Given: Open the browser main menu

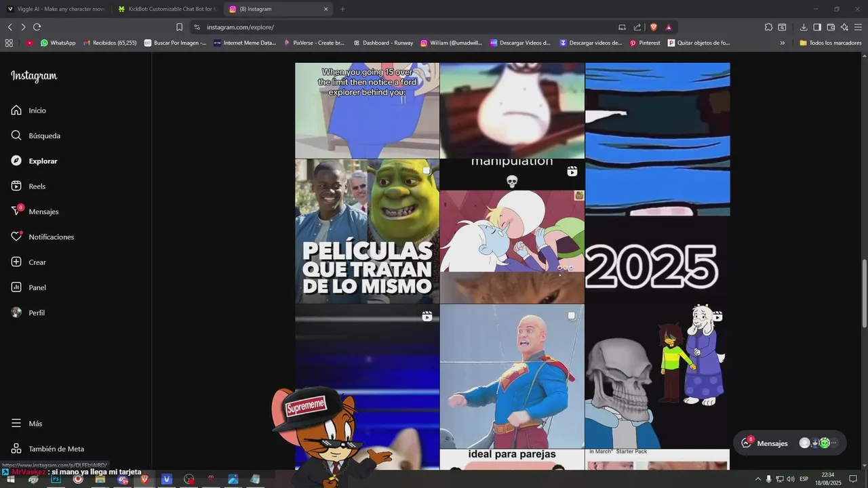Looking at the screenshot, I should point(858,27).
